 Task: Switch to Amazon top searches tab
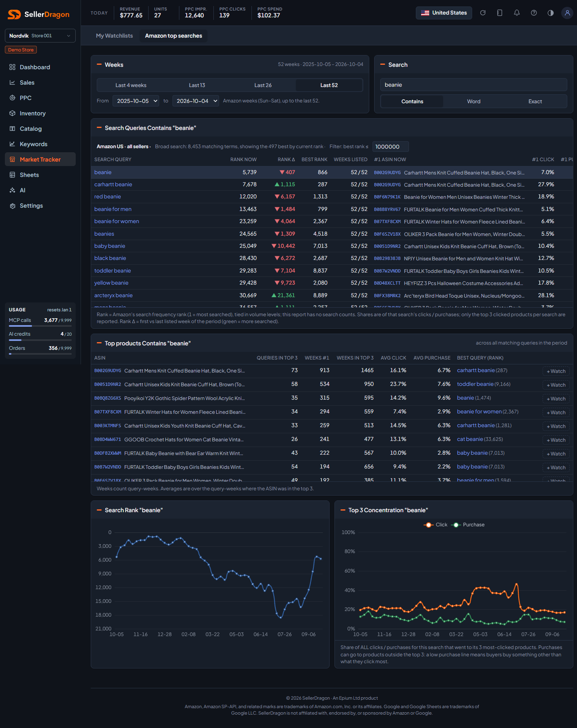pos(173,36)
